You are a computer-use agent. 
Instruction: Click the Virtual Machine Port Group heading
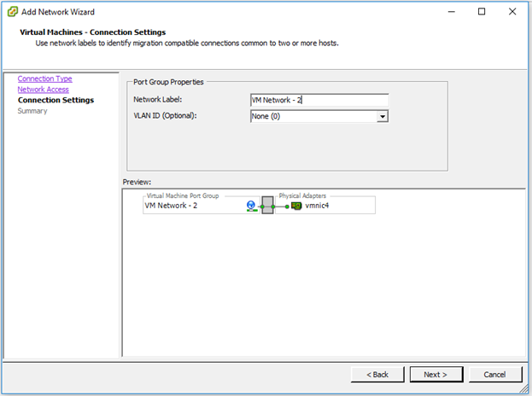pyautogui.click(x=183, y=195)
